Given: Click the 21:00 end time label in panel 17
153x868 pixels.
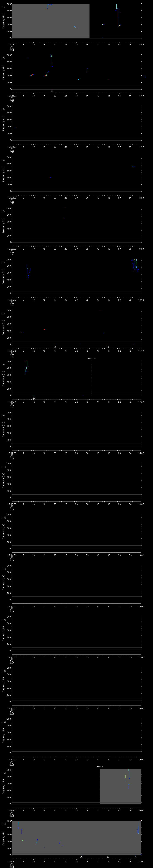Looking at the screenshot, I should 141,861.
